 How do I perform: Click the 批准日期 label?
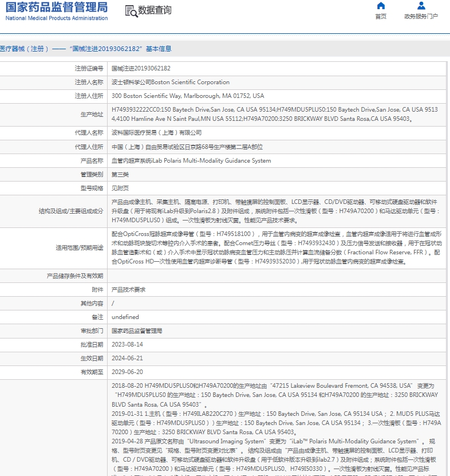point(92,345)
